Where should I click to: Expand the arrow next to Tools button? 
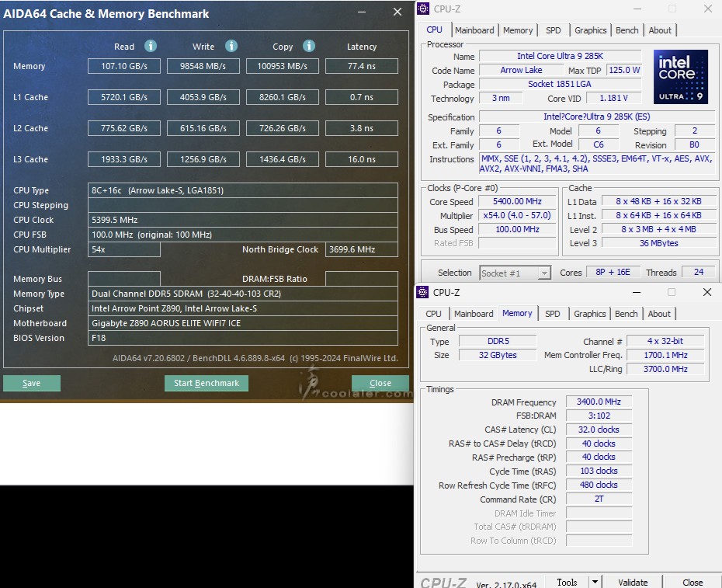pos(595,582)
